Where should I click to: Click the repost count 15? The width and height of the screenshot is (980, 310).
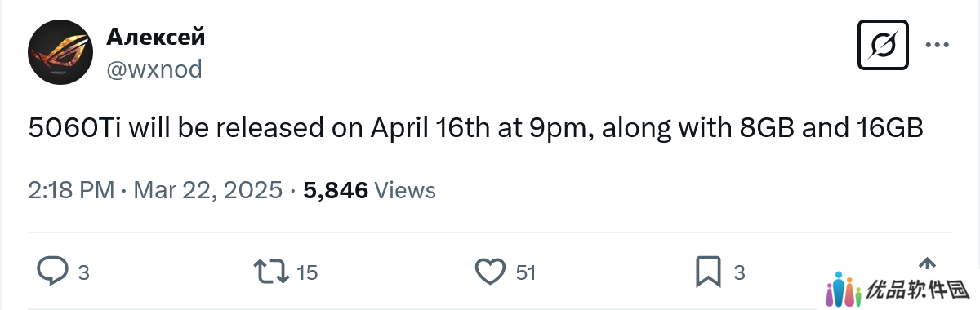click(306, 272)
